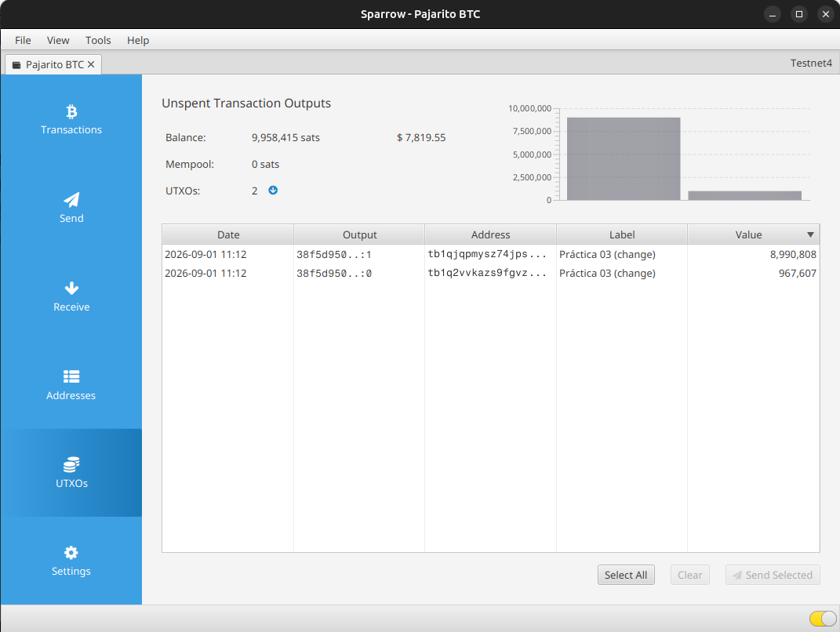Open the Send paper-plane view
The width and height of the screenshot is (840, 632).
(71, 208)
